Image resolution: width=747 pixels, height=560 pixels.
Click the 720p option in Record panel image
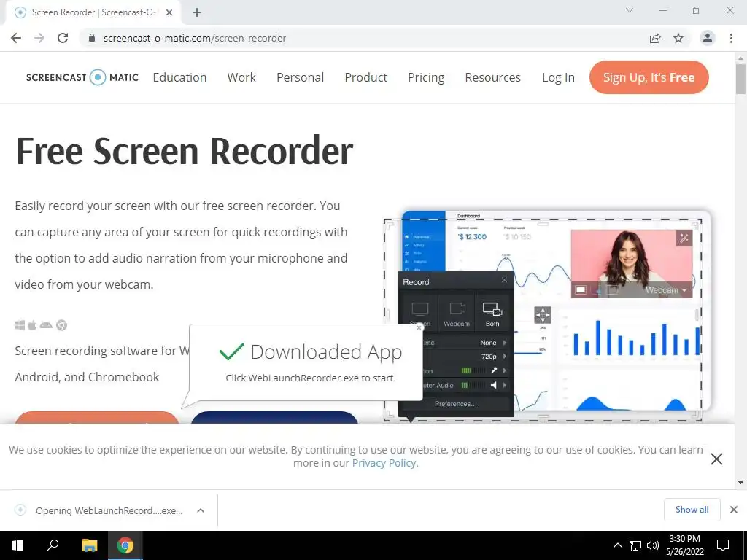pyautogui.click(x=489, y=356)
